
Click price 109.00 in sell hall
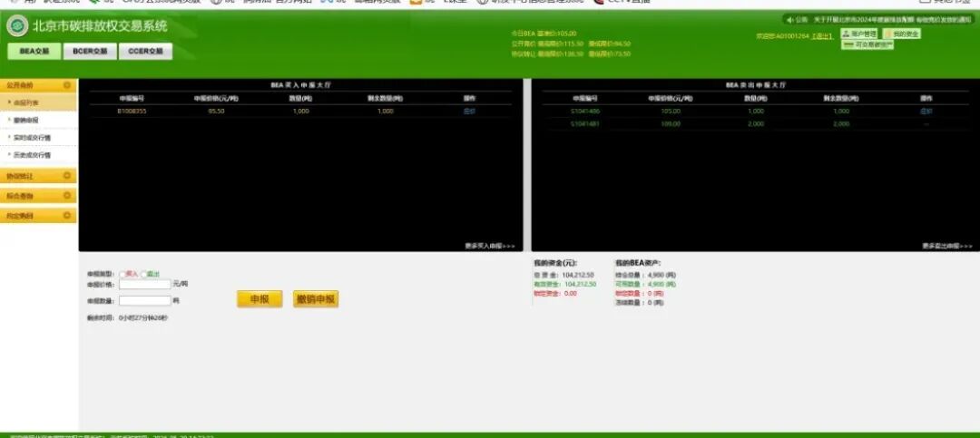pyautogui.click(x=670, y=123)
